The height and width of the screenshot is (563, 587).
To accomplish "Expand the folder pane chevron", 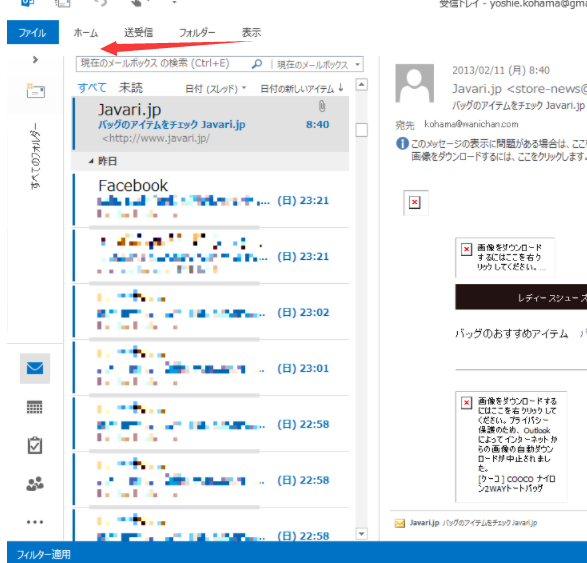I will click(x=35, y=60).
